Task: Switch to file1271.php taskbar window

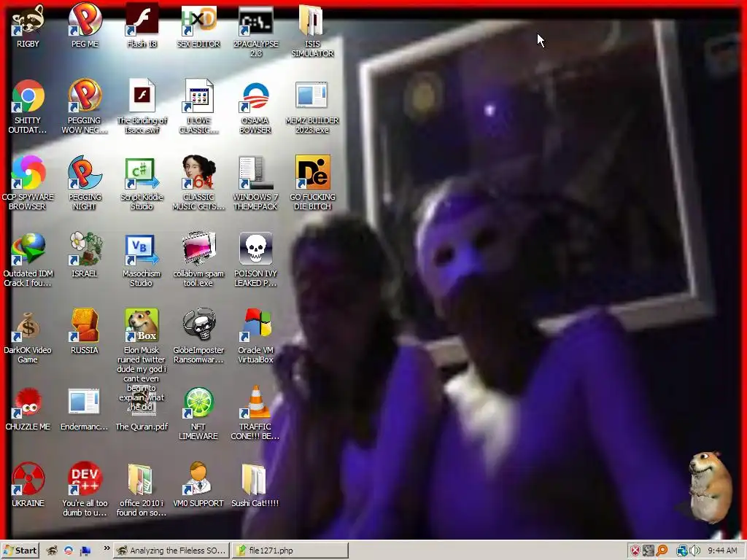Action: [290, 551]
